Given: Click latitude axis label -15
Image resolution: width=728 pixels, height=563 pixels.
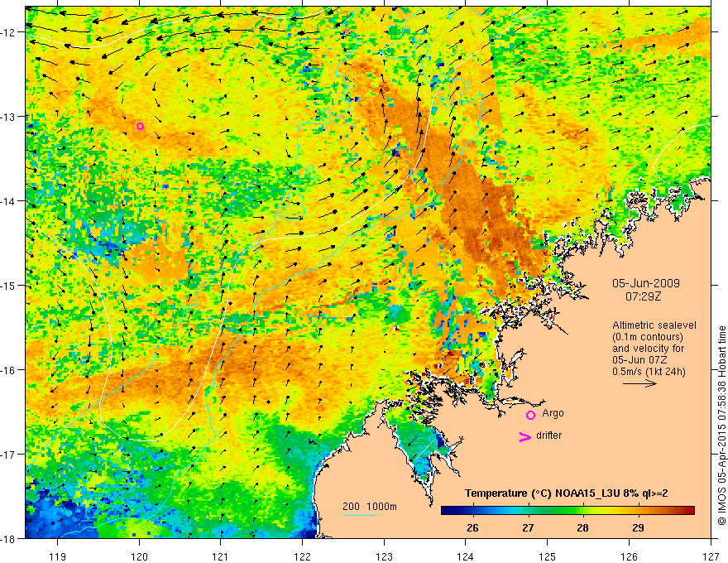Looking at the screenshot, I should click(x=9, y=285).
